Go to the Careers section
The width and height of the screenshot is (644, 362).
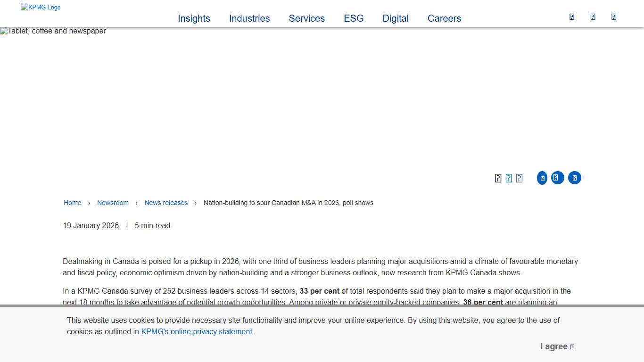coord(444,18)
